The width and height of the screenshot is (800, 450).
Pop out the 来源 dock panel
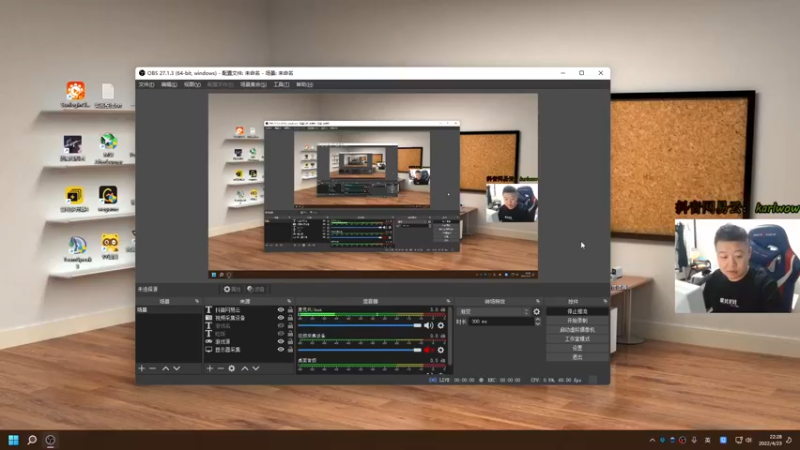pyautogui.click(x=289, y=302)
